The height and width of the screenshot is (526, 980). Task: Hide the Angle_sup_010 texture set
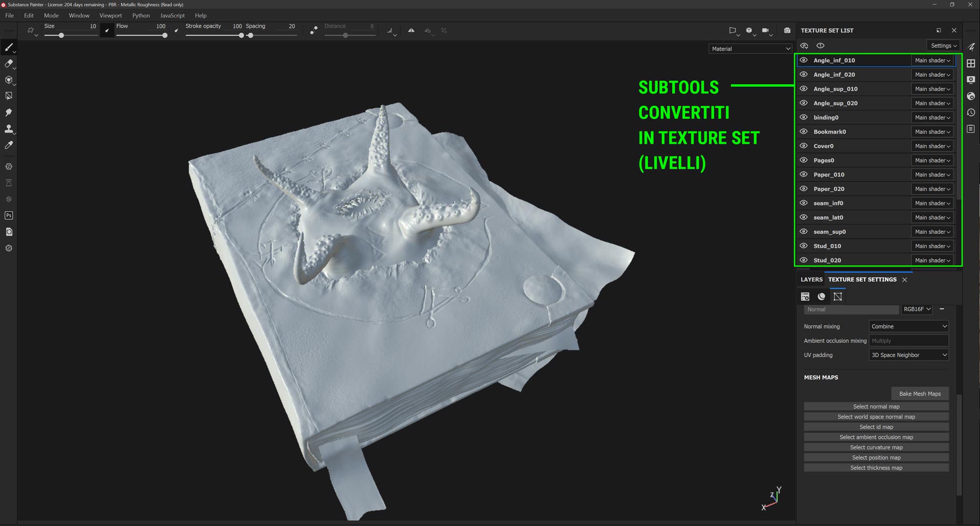(804, 89)
